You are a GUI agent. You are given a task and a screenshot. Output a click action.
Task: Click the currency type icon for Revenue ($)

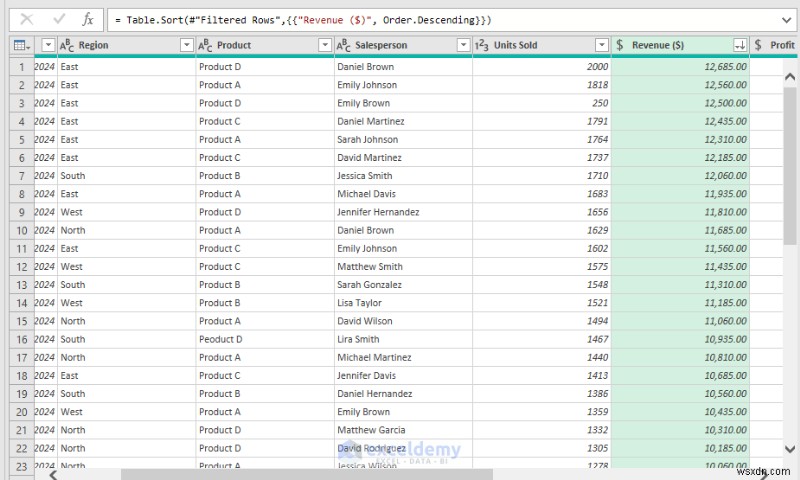click(619, 45)
